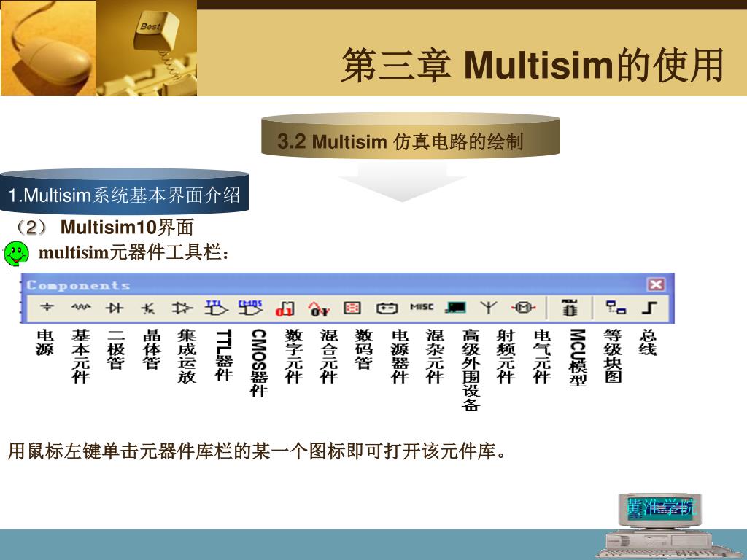Select the Misc Digital components icon
747x560 pixels.
click(x=285, y=309)
